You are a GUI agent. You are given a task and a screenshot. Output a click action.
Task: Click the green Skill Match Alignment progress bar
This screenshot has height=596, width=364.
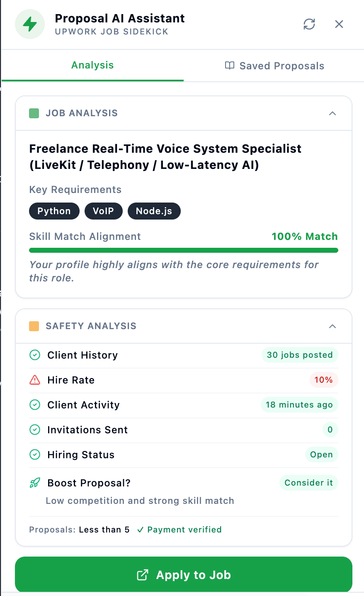point(183,250)
